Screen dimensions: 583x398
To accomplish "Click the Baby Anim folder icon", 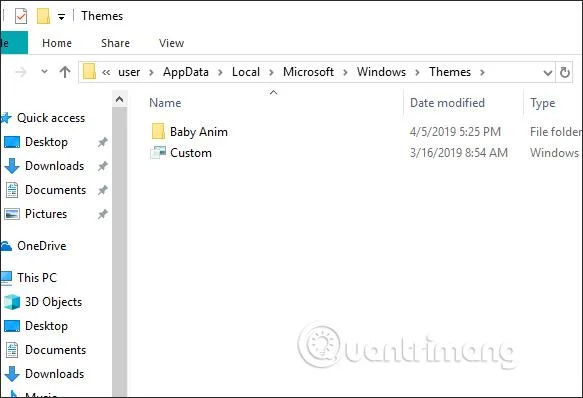I will coord(158,131).
